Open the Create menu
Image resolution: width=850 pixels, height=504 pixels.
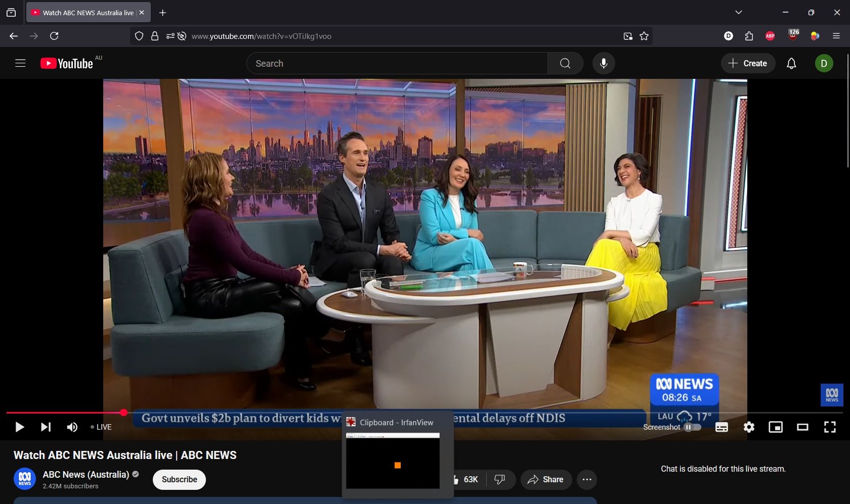(748, 63)
